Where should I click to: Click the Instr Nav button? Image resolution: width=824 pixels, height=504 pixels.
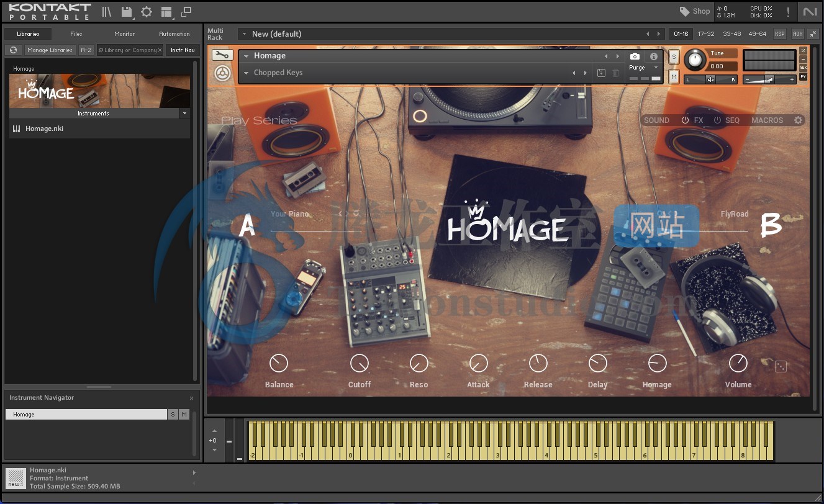pyautogui.click(x=183, y=50)
